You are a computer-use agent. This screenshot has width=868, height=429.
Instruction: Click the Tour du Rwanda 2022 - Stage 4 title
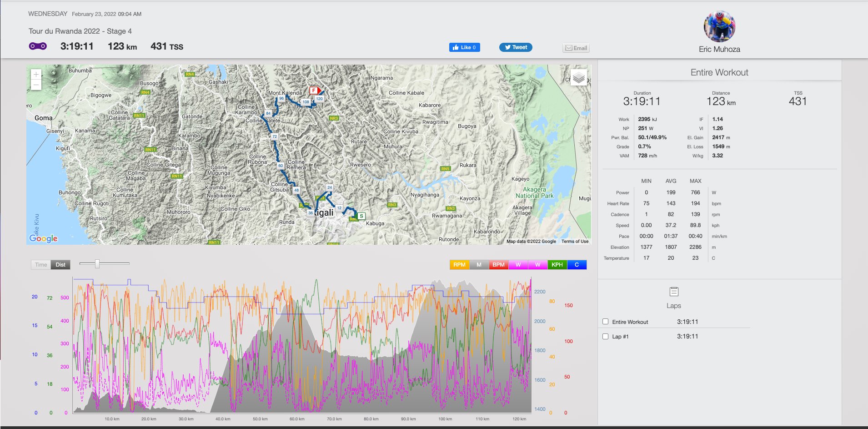80,31
